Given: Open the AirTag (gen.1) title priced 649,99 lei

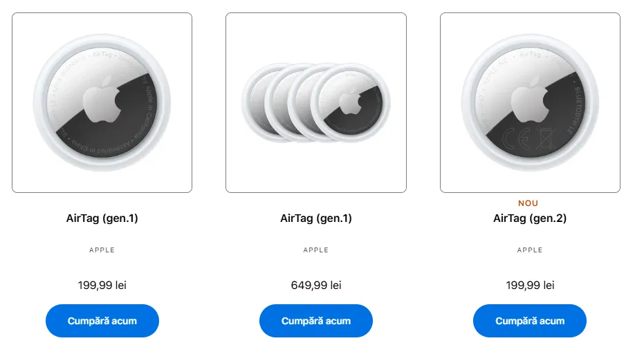Looking at the screenshot, I should point(316,218).
